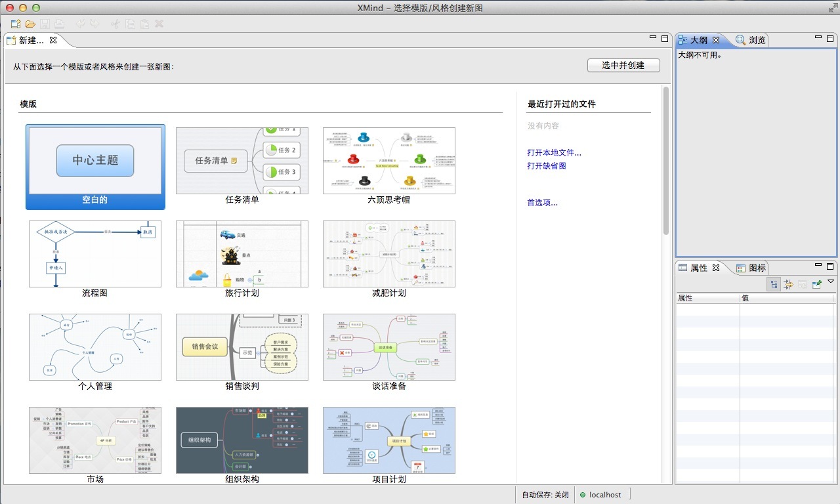Image resolution: width=840 pixels, height=504 pixels.
Task: Click the Paste clipboard icon
Action: pyautogui.click(x=144, y=24)
